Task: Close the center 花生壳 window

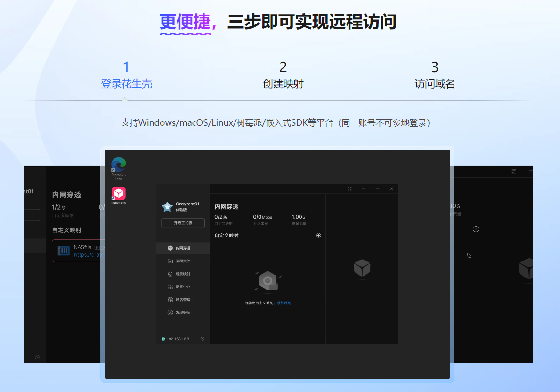Action: tap(391, 188)
